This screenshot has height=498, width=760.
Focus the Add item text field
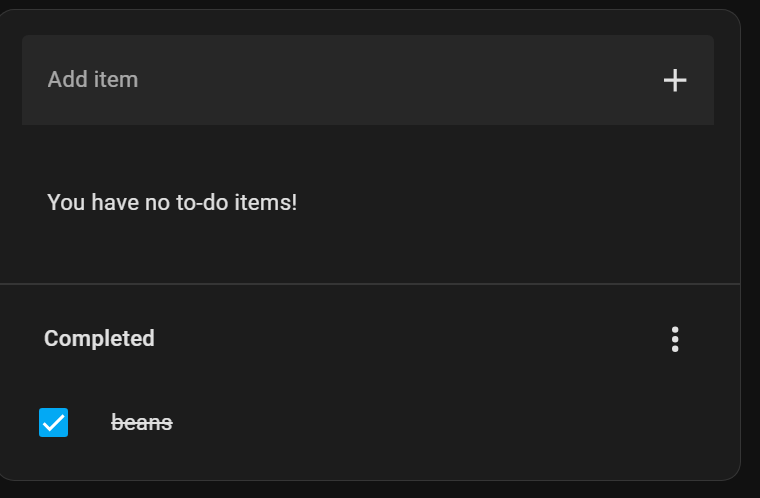[x=340, y=80]
